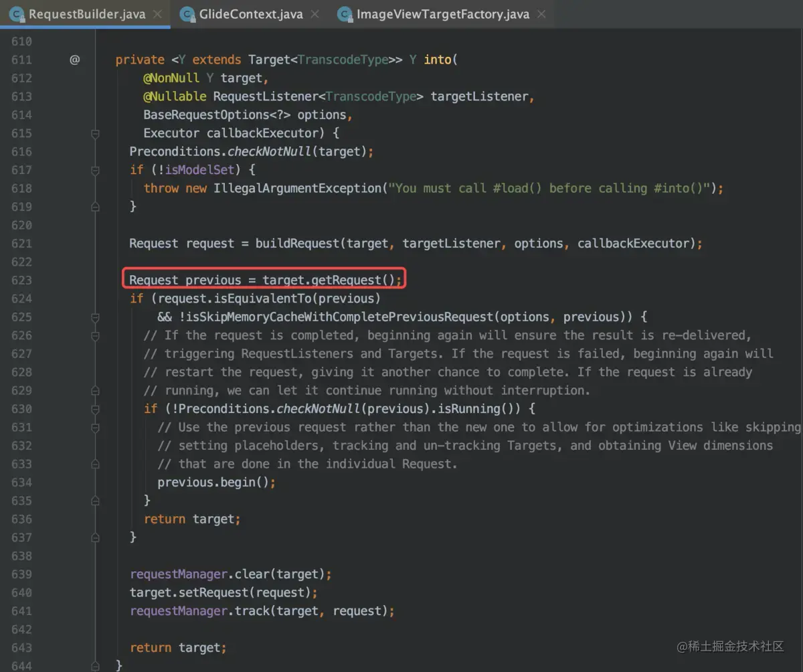Close the ImageViewTargetFactory.java tab
The width and height of the screenshot is (803, 672).
(541, 14)
